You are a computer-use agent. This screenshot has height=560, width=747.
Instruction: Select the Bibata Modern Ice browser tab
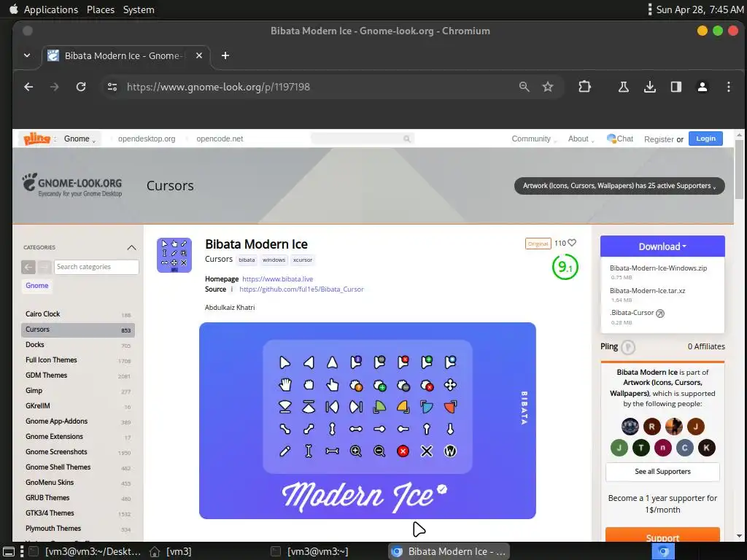(x=126, y=55)
